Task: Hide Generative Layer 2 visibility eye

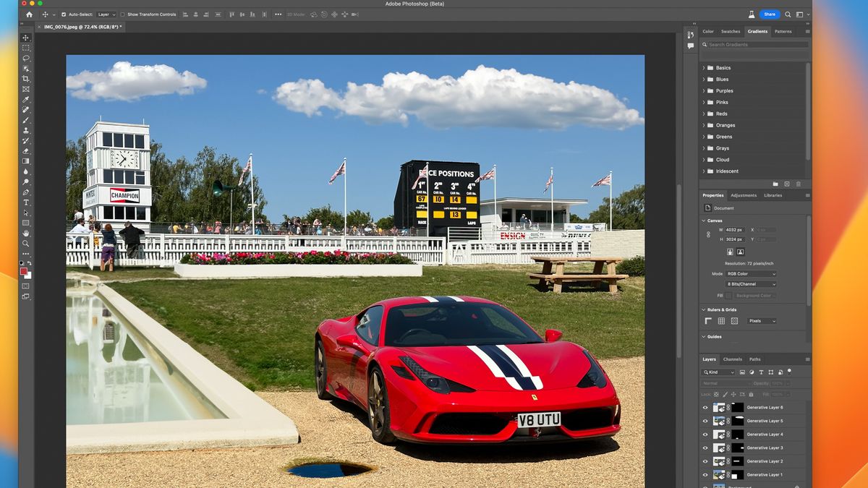Action: [x=705, y=461]
